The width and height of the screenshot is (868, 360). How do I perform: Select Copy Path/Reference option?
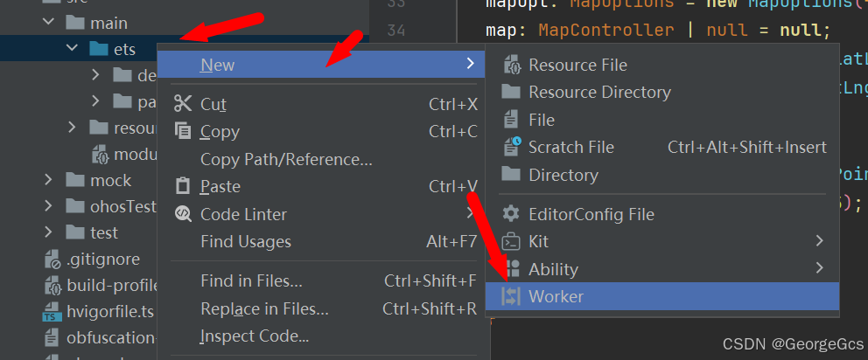286,159
